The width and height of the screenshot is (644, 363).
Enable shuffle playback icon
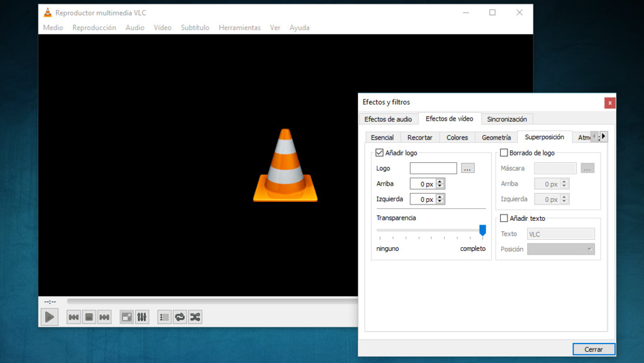[x=195, y=316]
